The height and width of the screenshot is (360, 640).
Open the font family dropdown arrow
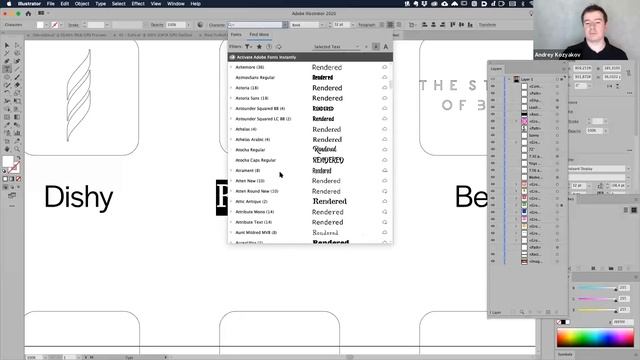pos(285,25)
